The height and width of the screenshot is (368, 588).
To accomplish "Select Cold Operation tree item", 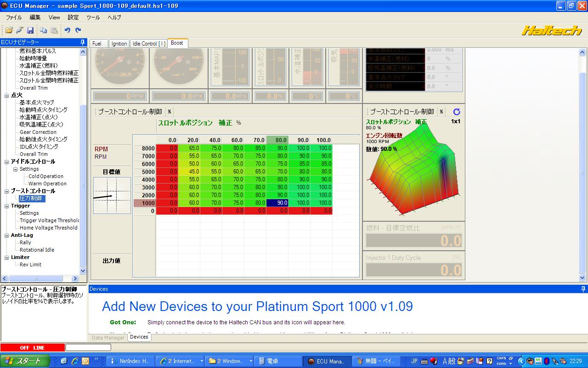I will [x=46, y=176].
